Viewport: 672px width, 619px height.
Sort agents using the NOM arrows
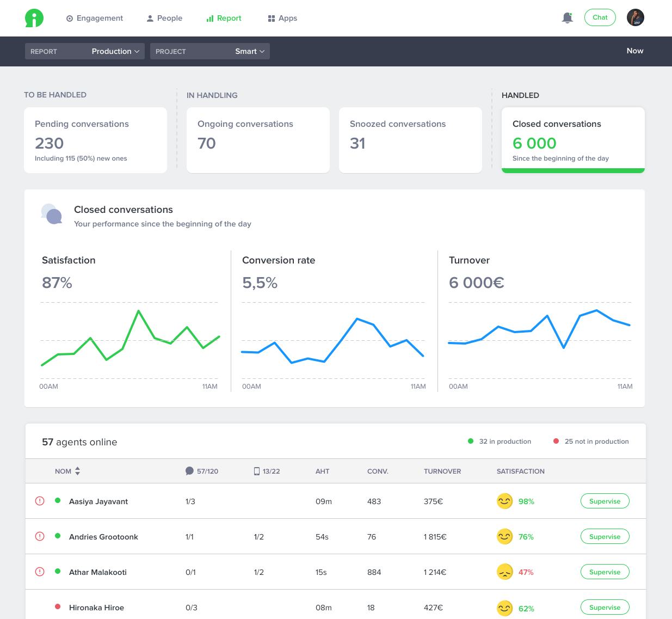[x=78, y=471]
